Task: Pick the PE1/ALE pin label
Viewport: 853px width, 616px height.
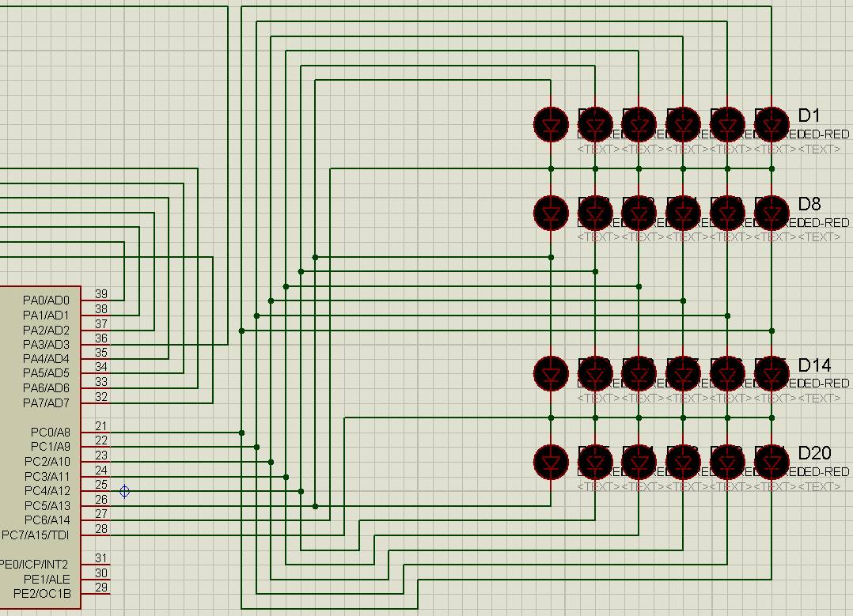Action: click(47, 579)
